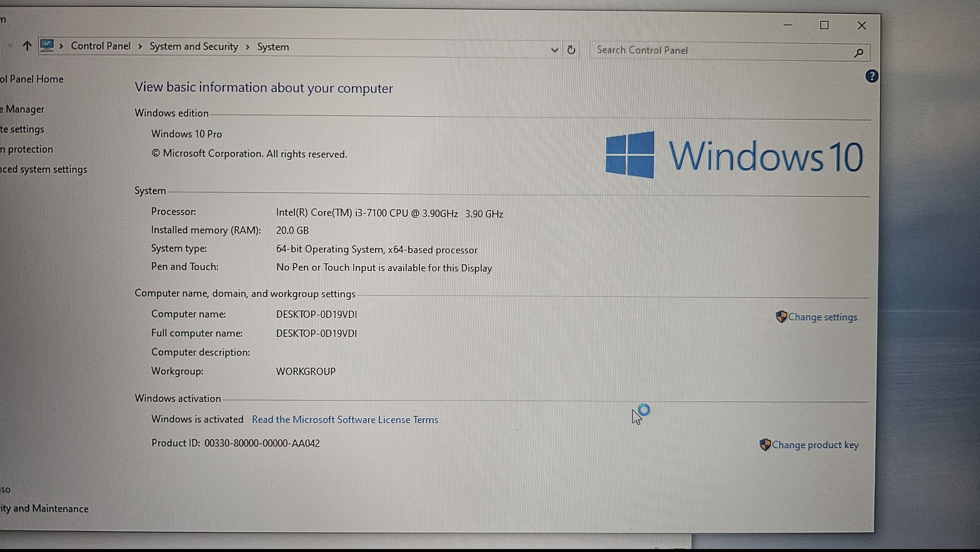Open Device Manager sidebar link
The height and width of the screenshot is (552, 980).
[22, 109]
